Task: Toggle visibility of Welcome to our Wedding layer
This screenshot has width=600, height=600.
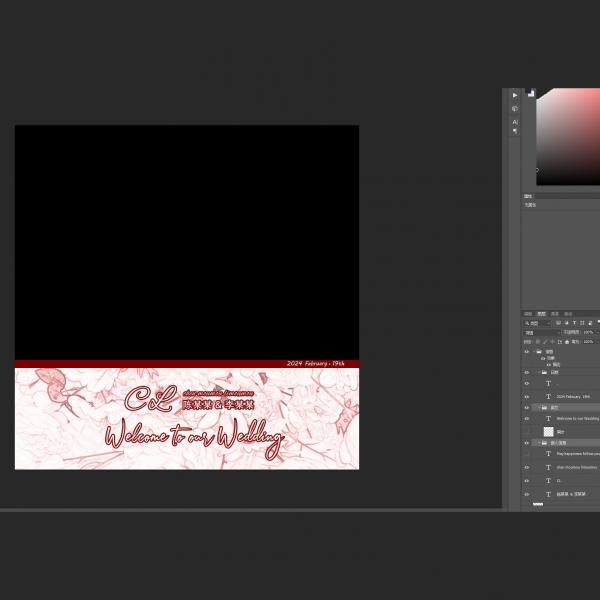Action: (x=527, y=418)
